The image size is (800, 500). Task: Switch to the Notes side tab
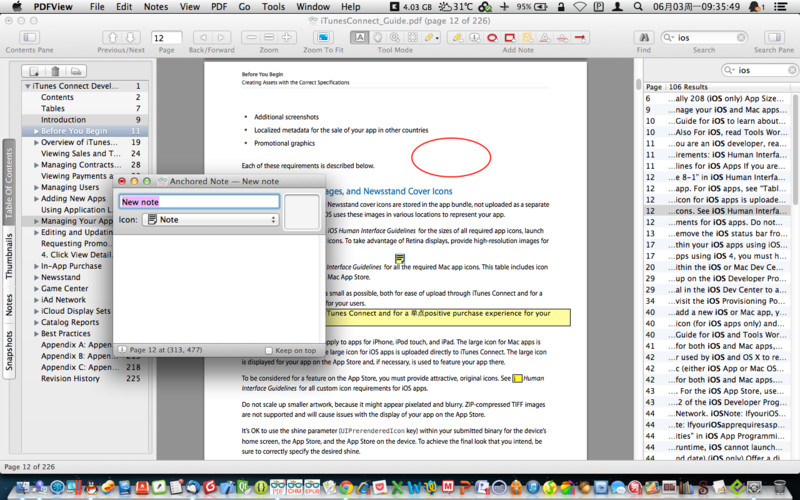click(x=9, y=305)
